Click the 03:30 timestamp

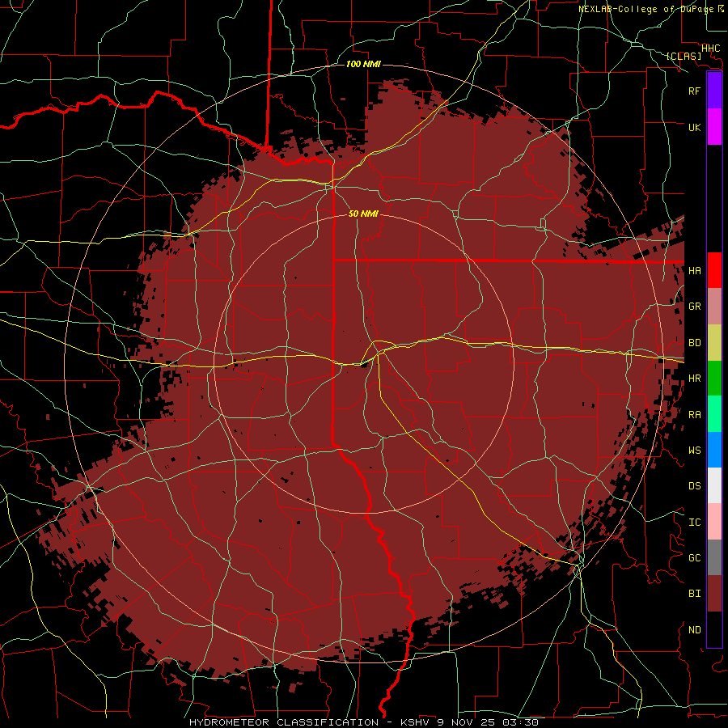pyautogui.click(x=520, y=722)
